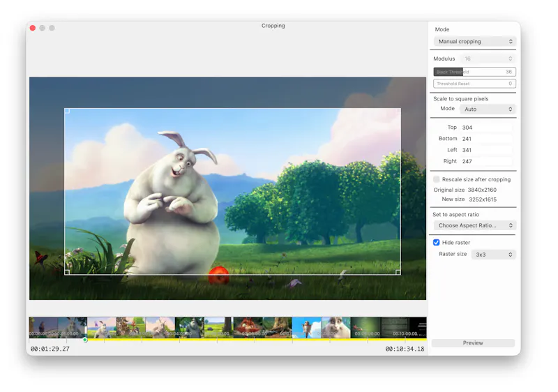558x392 pixels.
Task: Uncheck the Hide raster checkbox
Action: 437,243
